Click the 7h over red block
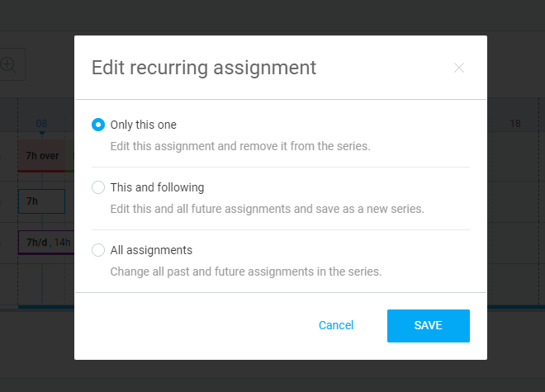 pyautogui.click(x=42, y=156)
